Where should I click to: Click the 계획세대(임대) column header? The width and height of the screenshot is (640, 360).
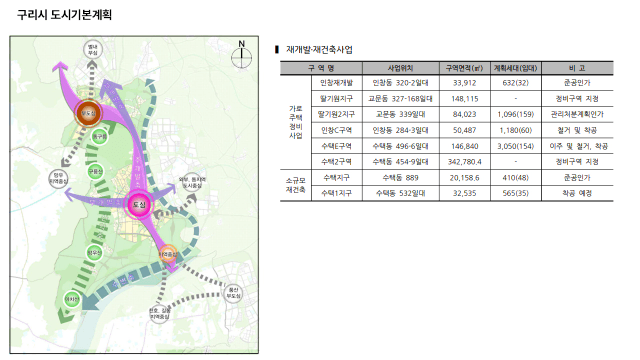[x=516, y=68]
